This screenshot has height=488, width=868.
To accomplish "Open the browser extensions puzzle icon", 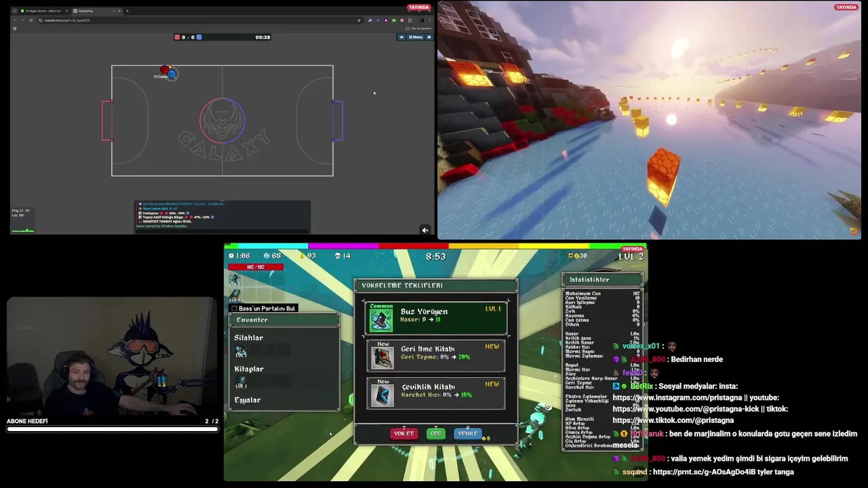I will pyautogui.click(x=410, y=20).
